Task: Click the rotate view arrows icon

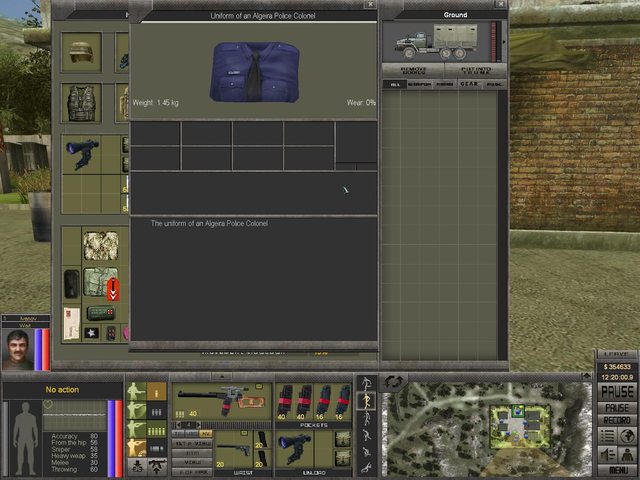Action: [x=393, y=382]
